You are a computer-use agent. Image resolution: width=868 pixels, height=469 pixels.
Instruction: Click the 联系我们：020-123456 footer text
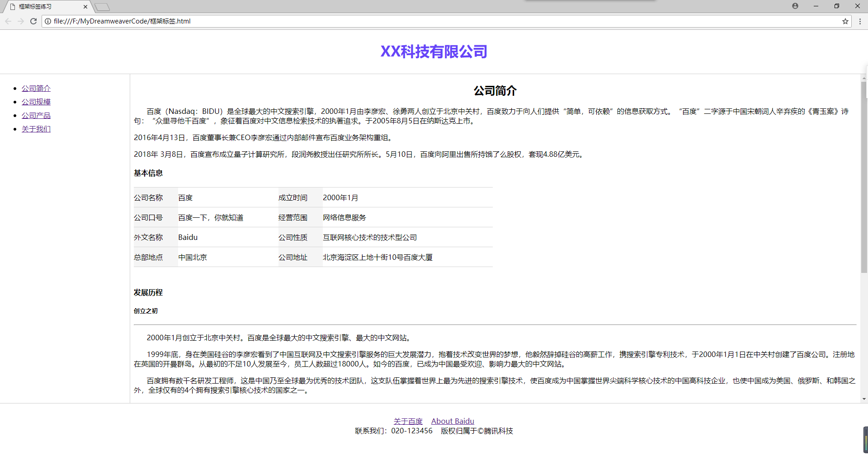coord(394,431)
